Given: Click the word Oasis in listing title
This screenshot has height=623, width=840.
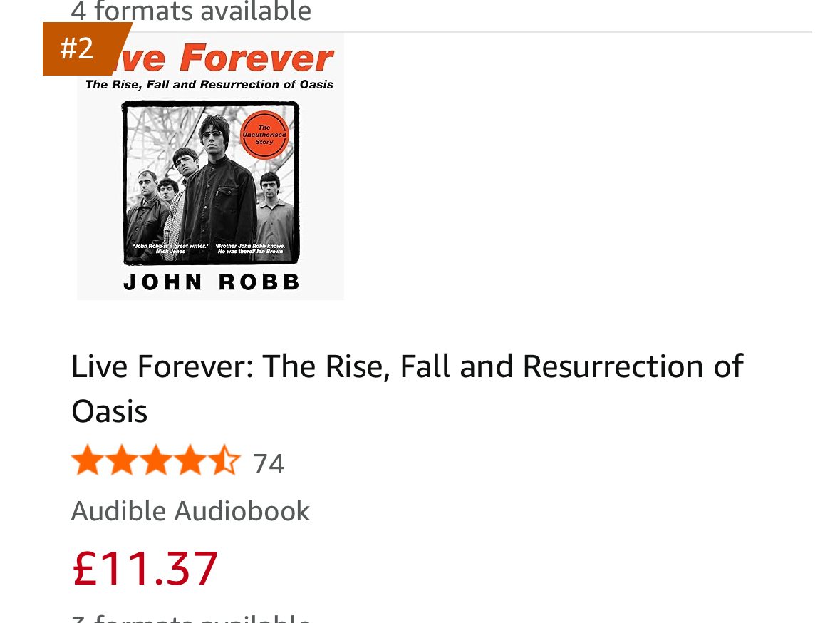Looking at the screenshot, I should [109, 412].
